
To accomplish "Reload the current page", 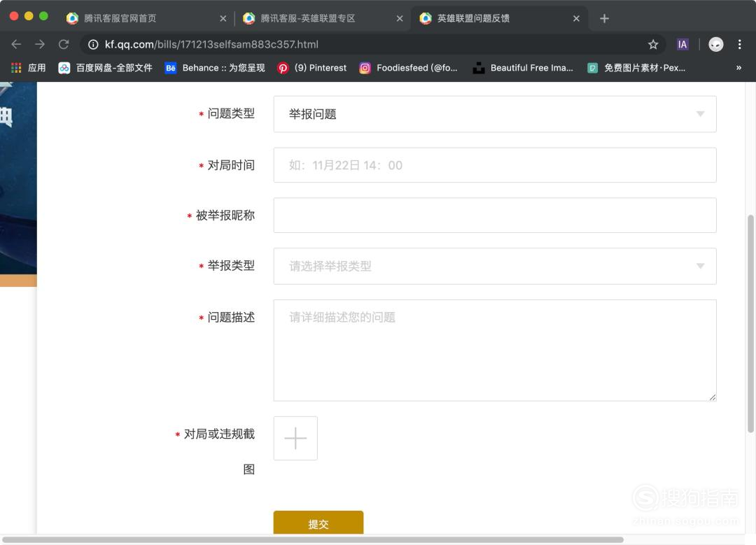I will pos(64,44).
